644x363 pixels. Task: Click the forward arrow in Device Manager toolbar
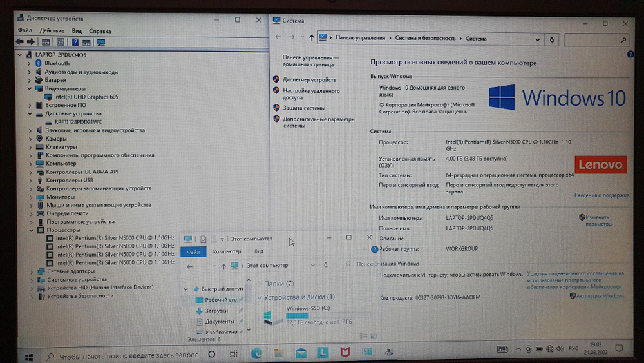(31, 42)
